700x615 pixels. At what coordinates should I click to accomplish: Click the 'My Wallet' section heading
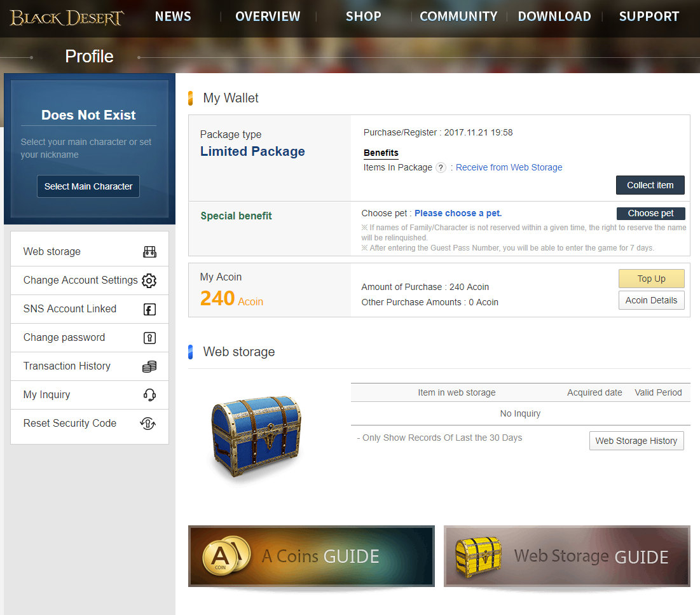click(230, 98)
